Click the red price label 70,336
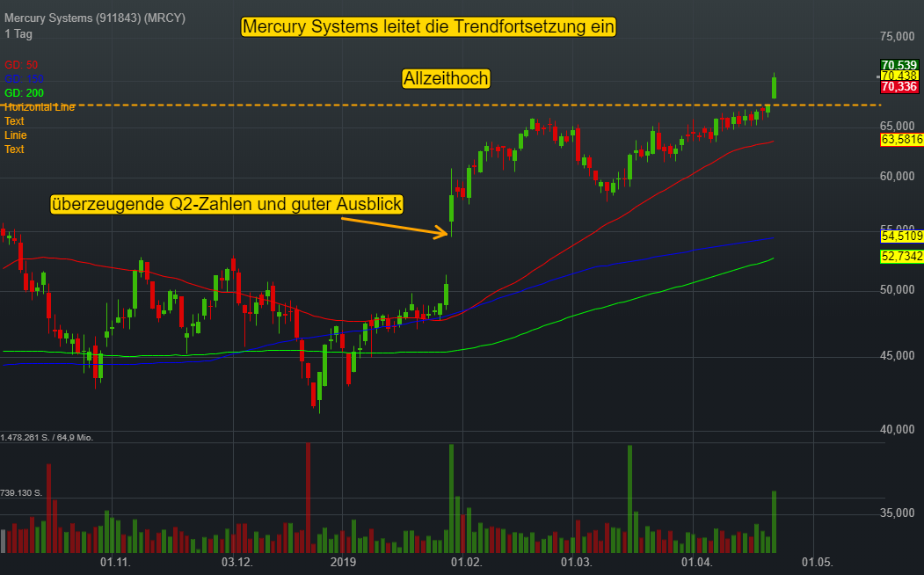 899,87
